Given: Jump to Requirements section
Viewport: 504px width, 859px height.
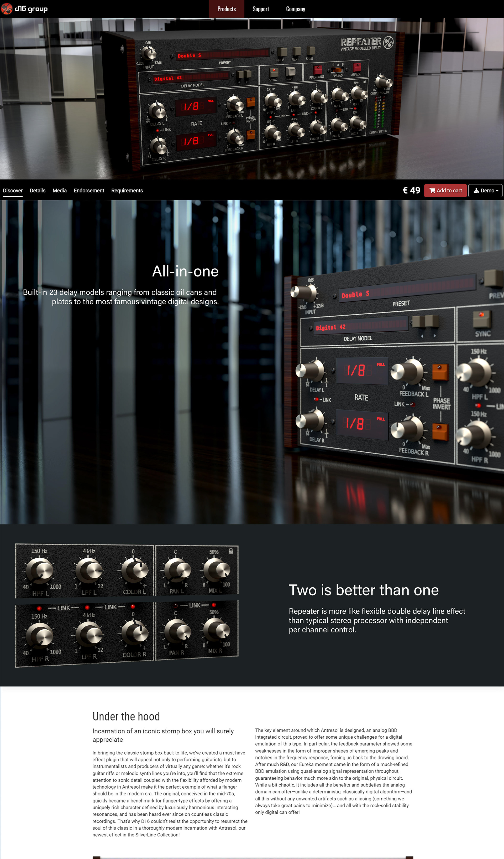Looking at the screenshot, I should (x=127, y=191).
